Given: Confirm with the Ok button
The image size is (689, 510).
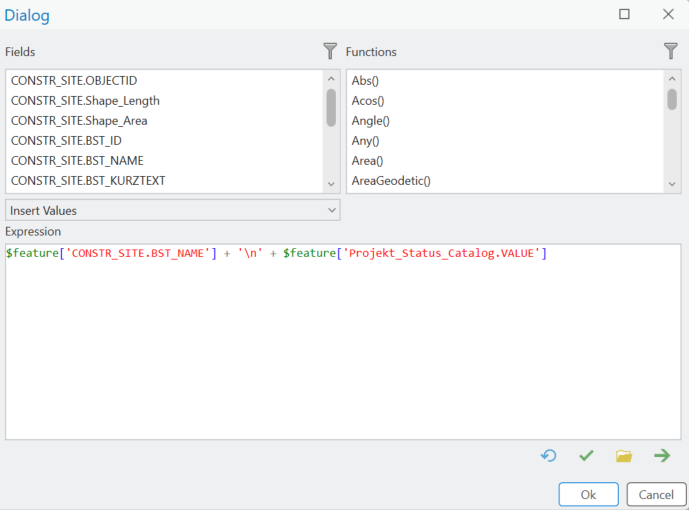Looking at the screenshot, I should 588,495.
